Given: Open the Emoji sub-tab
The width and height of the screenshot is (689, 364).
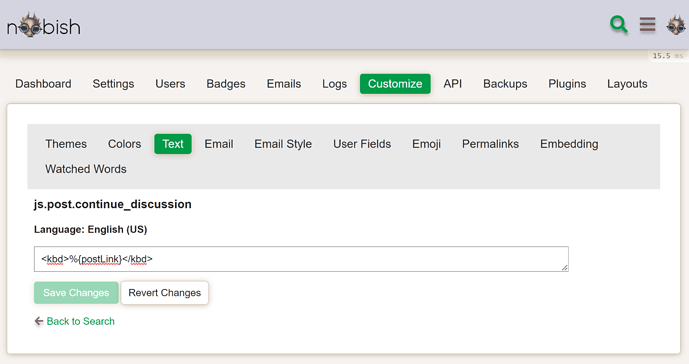Looking at the screenshot, I should [x=426, y=144].
